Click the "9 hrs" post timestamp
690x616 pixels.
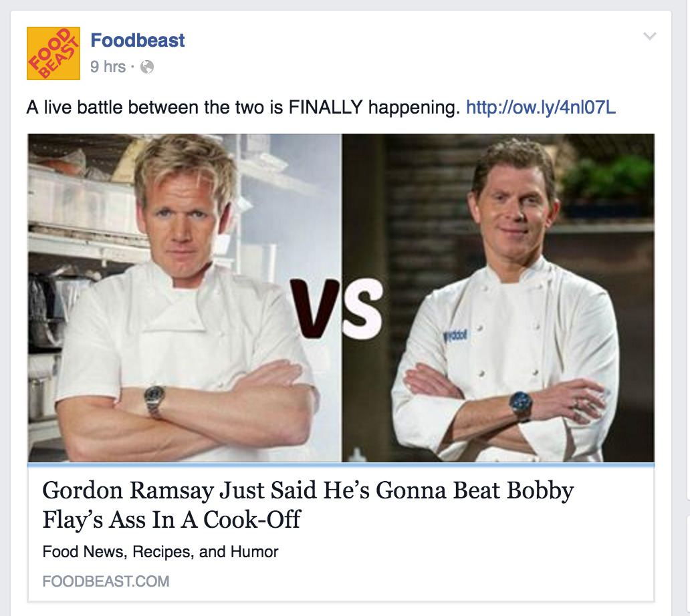tap(108, 67)
